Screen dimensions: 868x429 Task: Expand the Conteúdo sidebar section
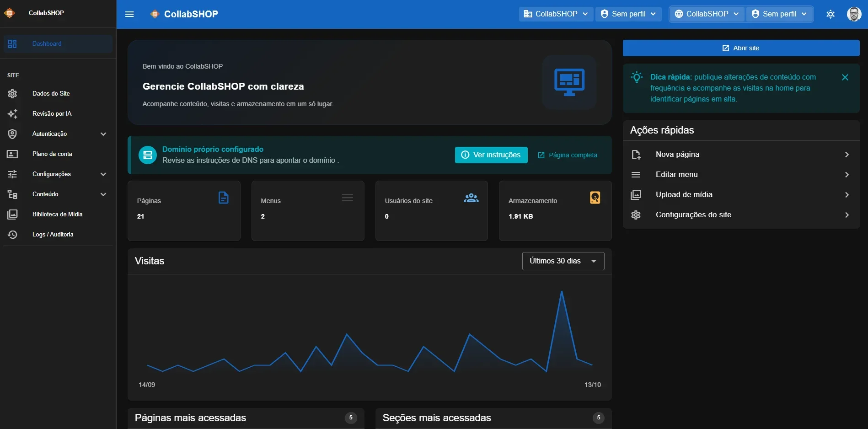[58, 194]
